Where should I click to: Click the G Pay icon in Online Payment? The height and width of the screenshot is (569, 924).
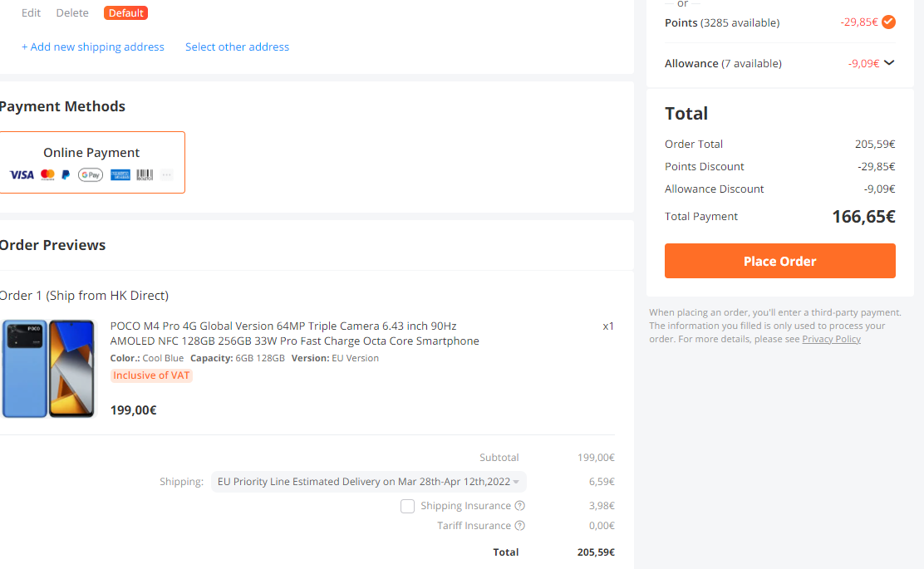[91, 174]
